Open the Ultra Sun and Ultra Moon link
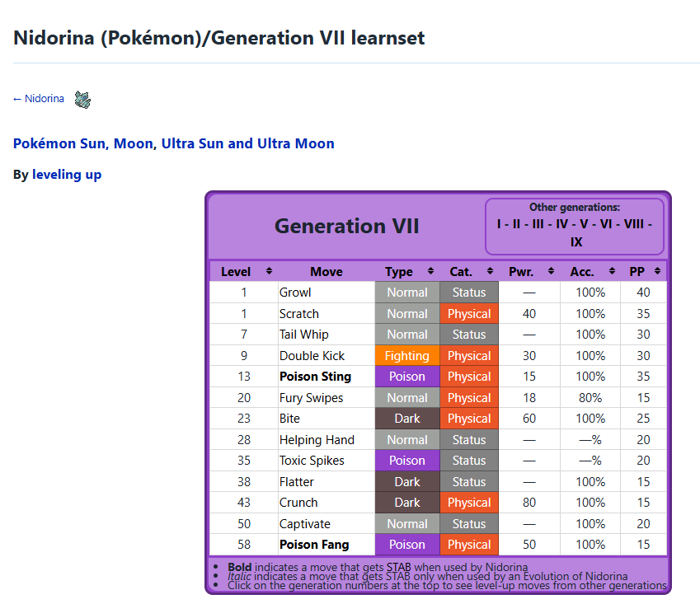The image size is (700, 604). [x=248, y=143]
